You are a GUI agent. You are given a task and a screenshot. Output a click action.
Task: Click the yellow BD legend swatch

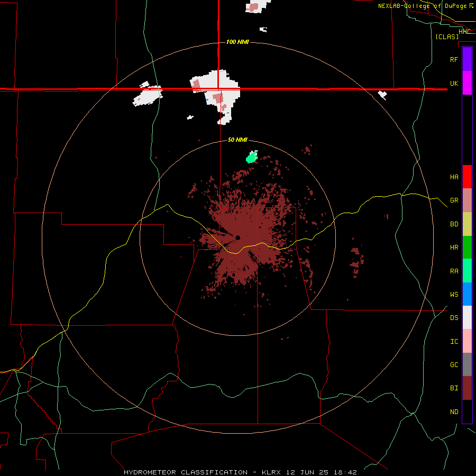point(467,224)
